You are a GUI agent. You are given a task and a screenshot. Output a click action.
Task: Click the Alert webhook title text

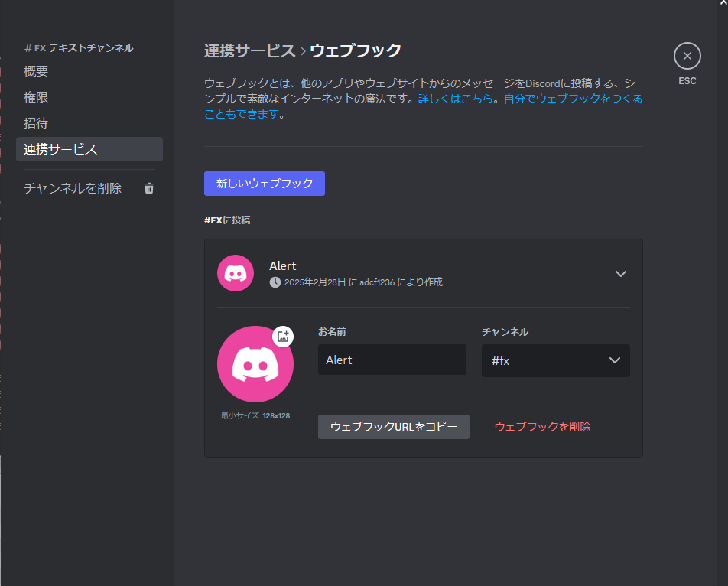point(283,265)
